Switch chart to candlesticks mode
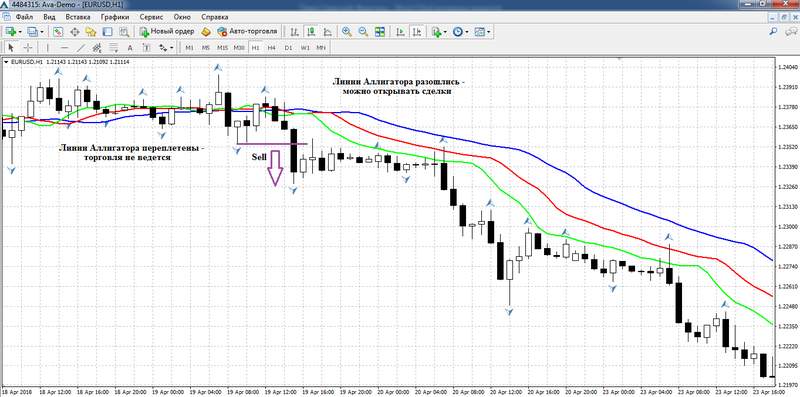Image resolution: width=800 pixels, height=397 pixels. [x=311, y=32]
